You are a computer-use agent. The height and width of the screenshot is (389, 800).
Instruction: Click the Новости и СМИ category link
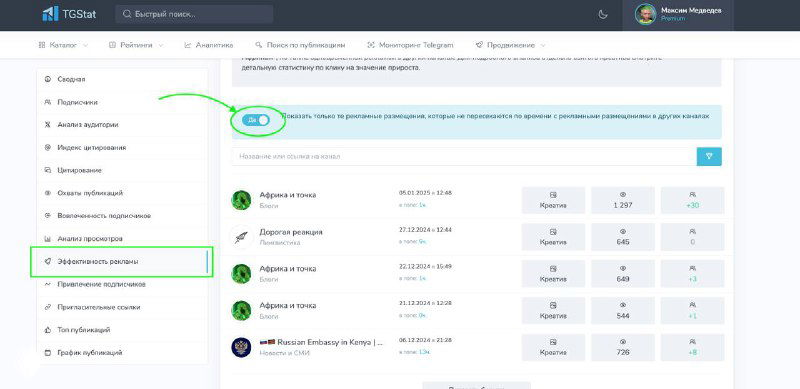pyautogui.click(x=284, y=353)
